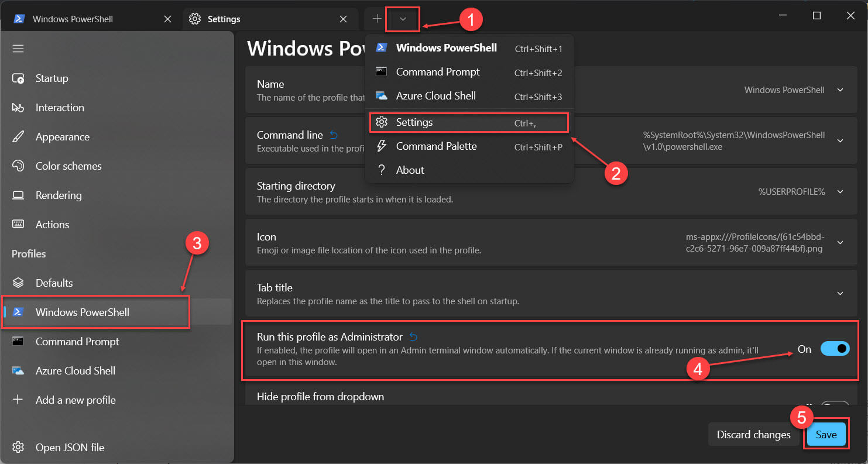Image resolution: width=868 pixels, height=464 pixels.
Task: Open the Actions settings page
Action: click(x=117, y=225)
